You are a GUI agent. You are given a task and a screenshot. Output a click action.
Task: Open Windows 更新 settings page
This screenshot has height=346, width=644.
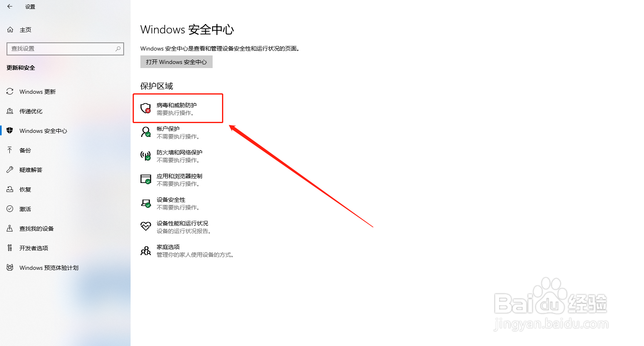tap(38, 92)
